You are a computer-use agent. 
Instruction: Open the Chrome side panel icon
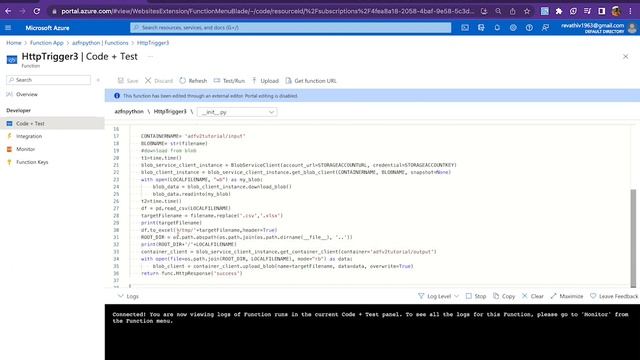point(602,11)
